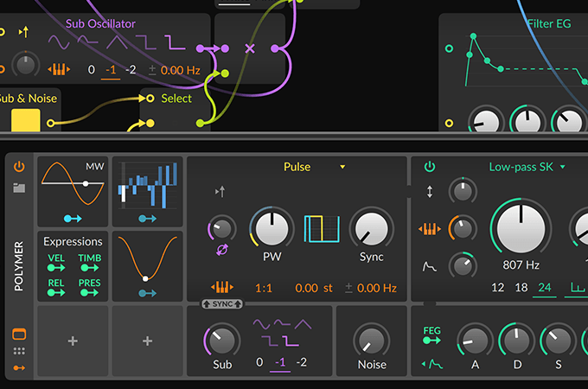Click the 1:1 ratio value

click(x=264, y=288)
